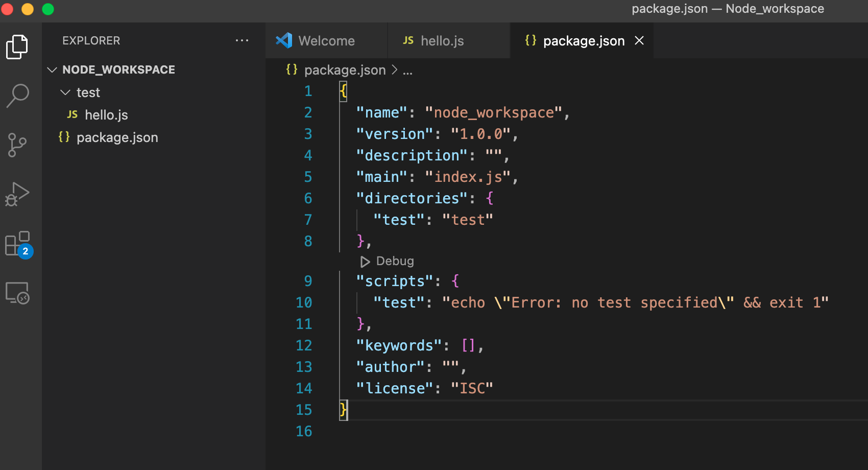
Task: Click the braces icon in the breadcrumb
Action: coord(292,69)
